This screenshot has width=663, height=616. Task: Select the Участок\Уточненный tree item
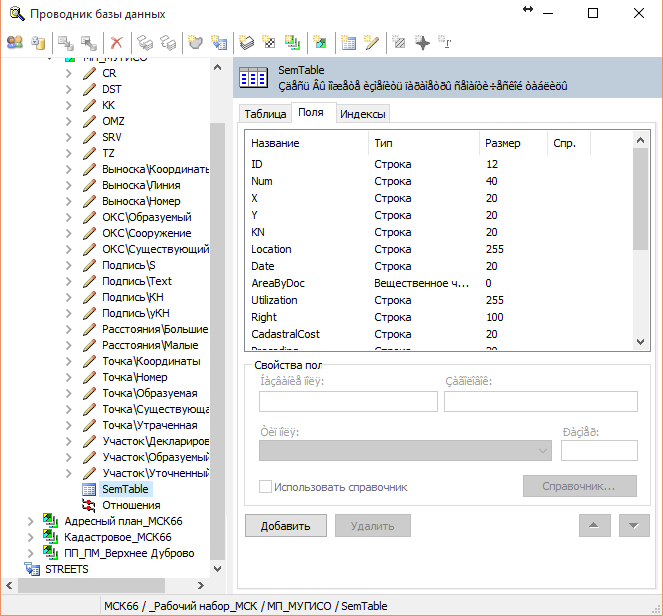pos(155,473)
